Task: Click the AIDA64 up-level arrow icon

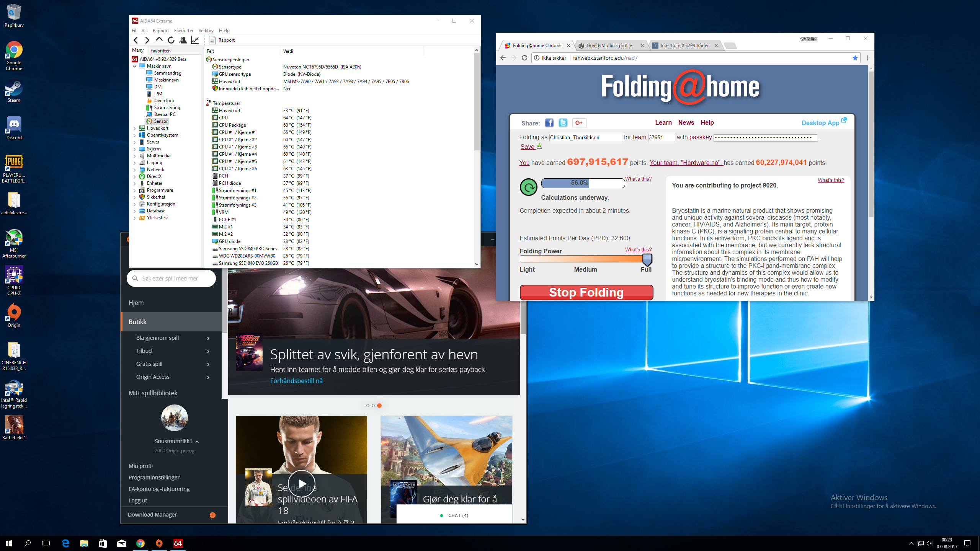Action: (x=159, y=39)
